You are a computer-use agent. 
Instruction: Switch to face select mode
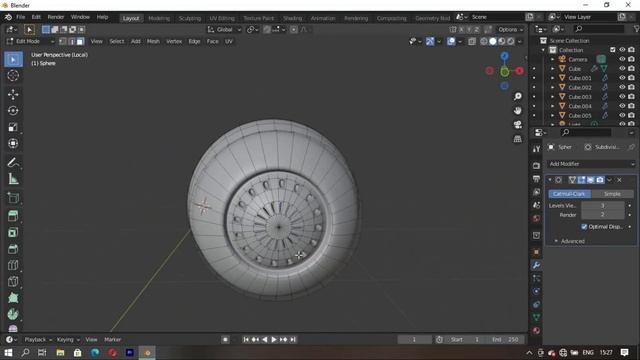click(80, 41)
